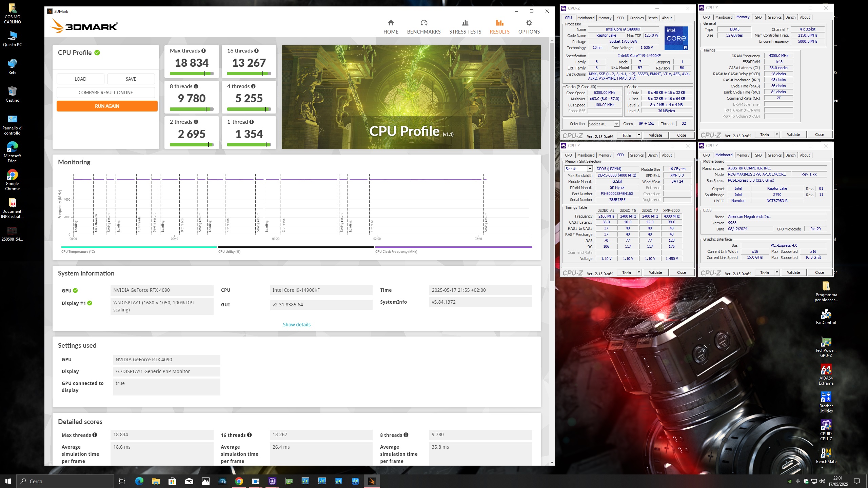
Task: Click the CPU Clock Frequency legend bar
Action: coord(454,247)
